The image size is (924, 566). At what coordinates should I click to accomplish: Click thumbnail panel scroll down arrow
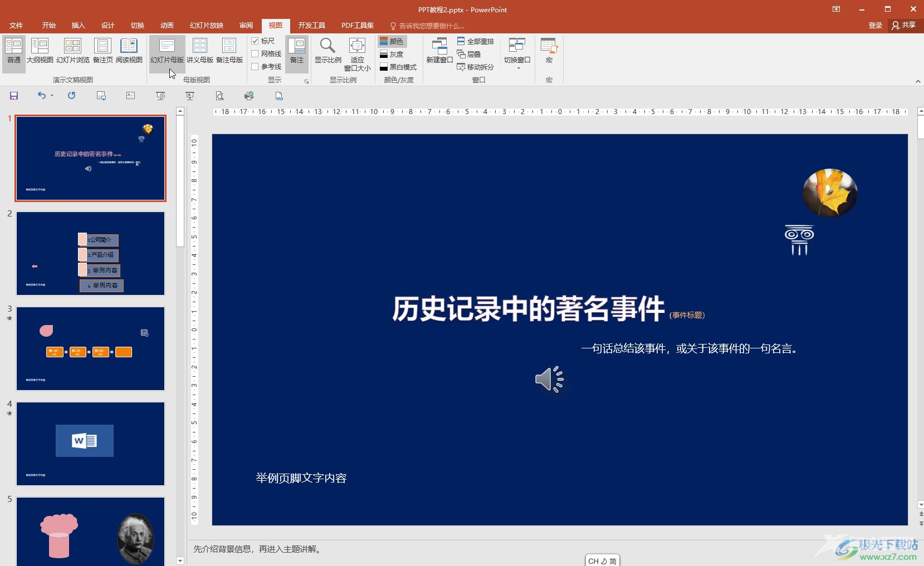pos(180,561)
